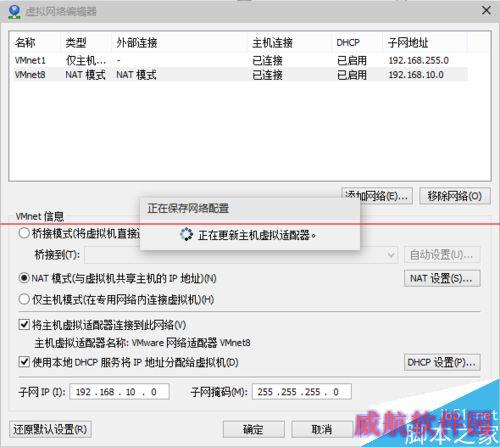500x447 pixels.
Task: Click the 正在保存网络配置 dialog title
Action: [x=188, y=208]
